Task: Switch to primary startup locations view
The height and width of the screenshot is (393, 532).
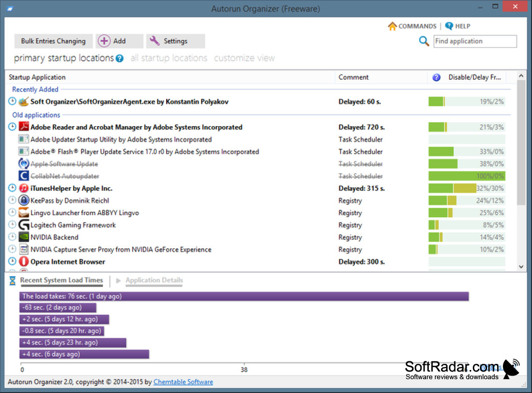Action: pos(64,58)
